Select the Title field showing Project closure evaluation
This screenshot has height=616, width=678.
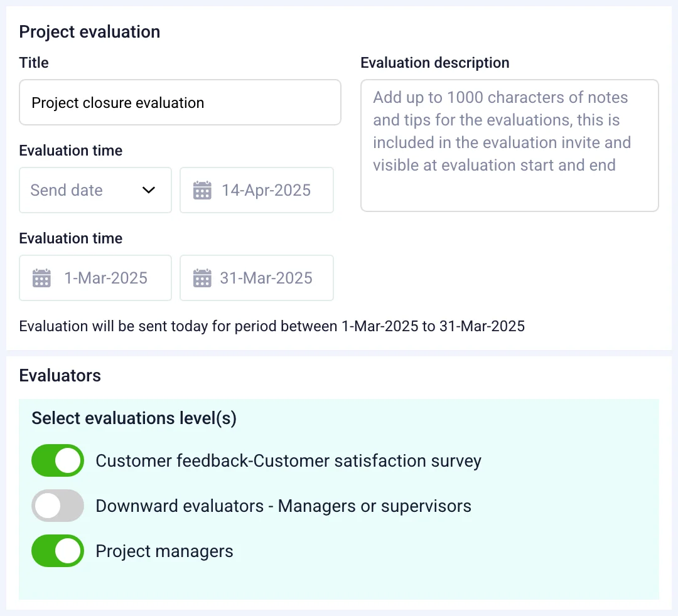tap(180, 102)
